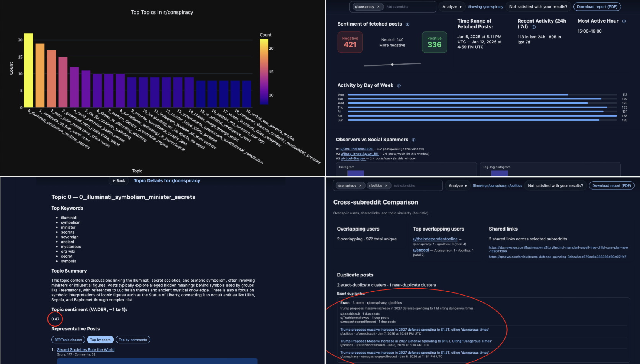This screenshot has height=364, width=640.
Task: Open the Analyze dropdown in top panel
Action: pos(452,7)
